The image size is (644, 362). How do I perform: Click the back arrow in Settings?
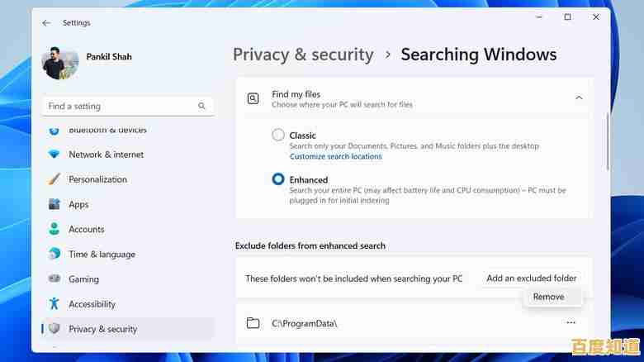tap(46, 23)
